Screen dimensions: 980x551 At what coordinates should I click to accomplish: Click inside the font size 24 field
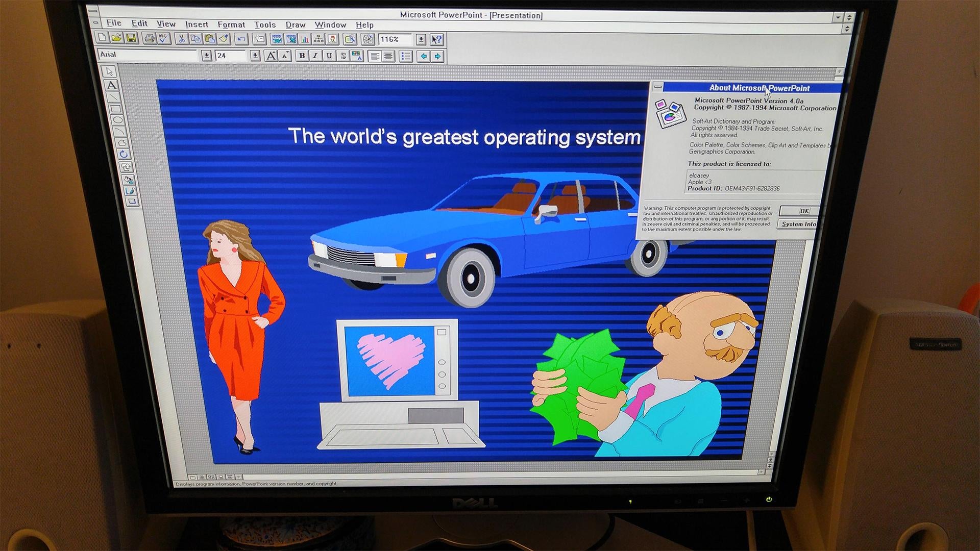click(231, 56)
